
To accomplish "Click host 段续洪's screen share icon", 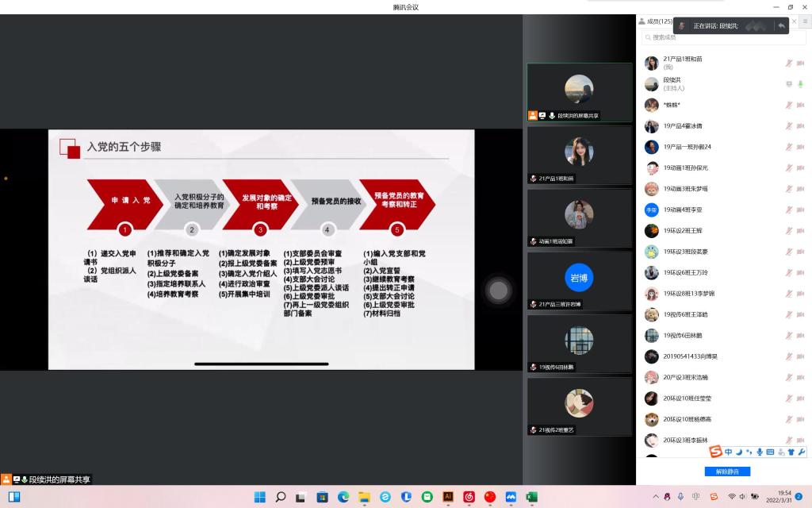I will coord(788,83).
